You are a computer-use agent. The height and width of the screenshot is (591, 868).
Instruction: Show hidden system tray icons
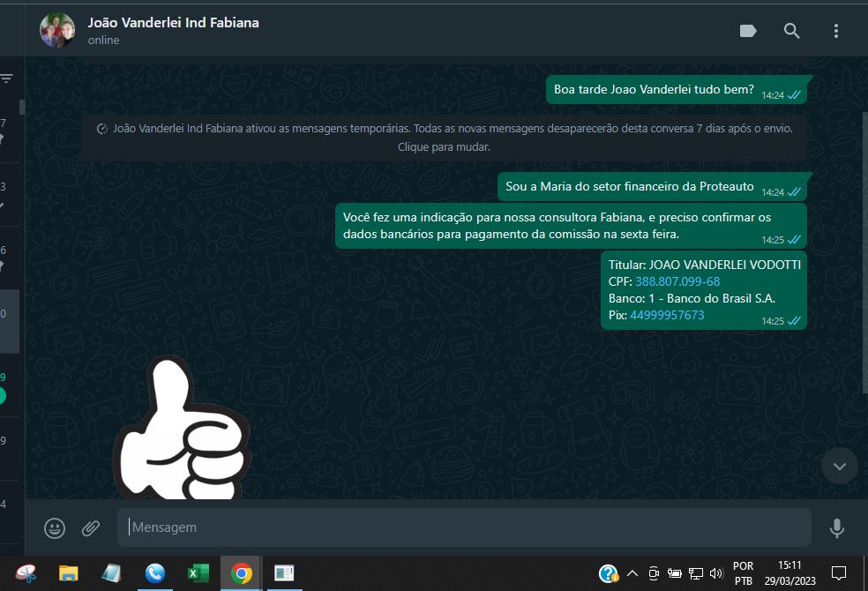click(x=632, y=573)
